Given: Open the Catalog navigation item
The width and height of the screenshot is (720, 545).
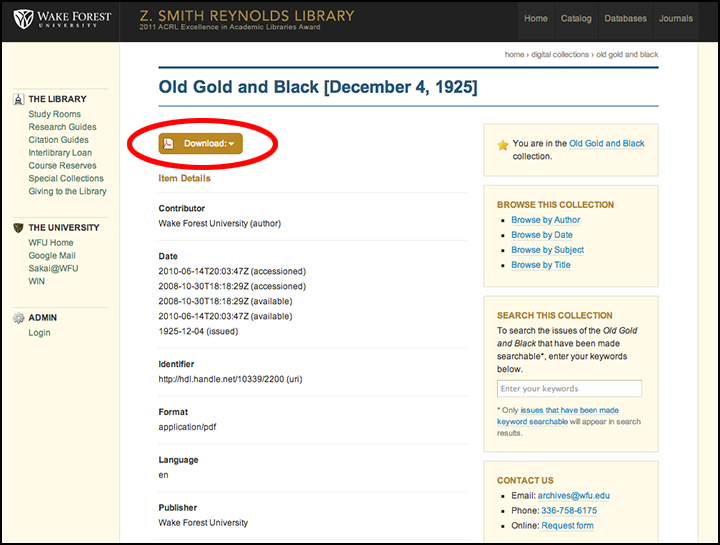Looking at the screenshot, I should click(x=576, y=19).
